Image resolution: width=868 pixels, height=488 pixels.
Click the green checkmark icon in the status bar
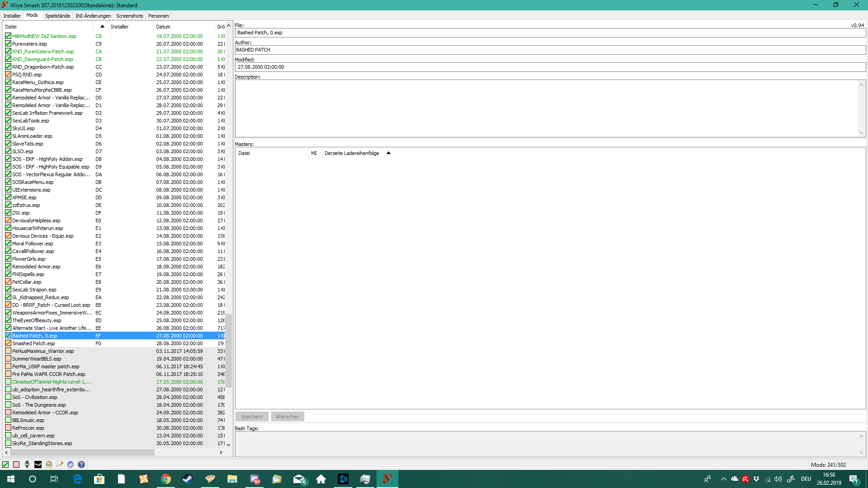[5, 465]
